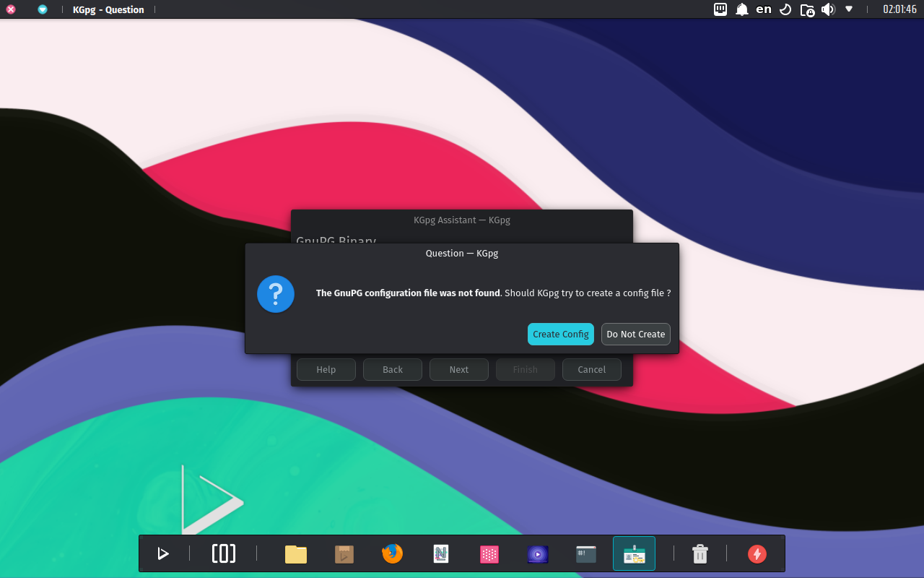The image size is (924, 578).
Task: Open the pink dotted app dock icon
Action: (489, 554)
